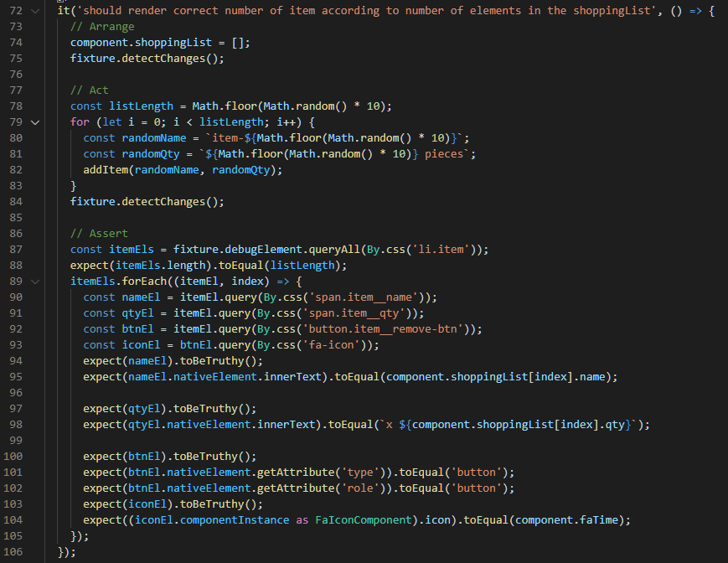Click the 'type' attribute string on line 101
The height and width of the screenshot is (563, 728).
tap(360, 473)
